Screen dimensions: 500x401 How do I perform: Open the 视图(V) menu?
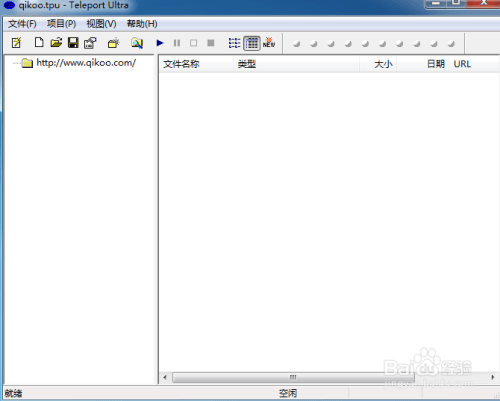(101, 24)
